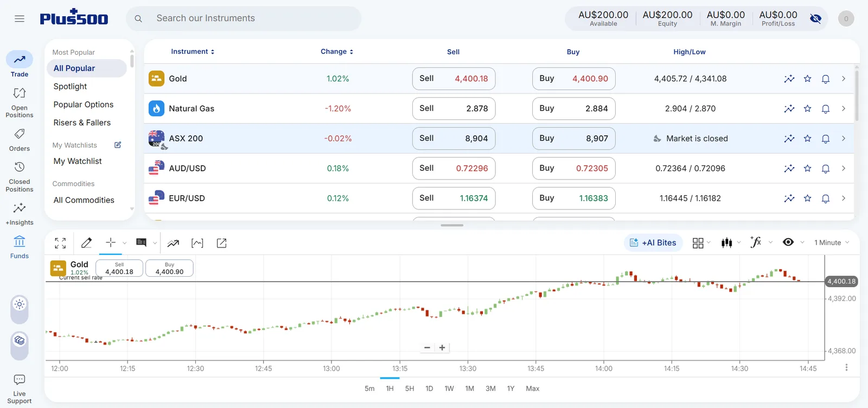The height and width of the screenshot is (408, 868).
Task: Sort by Instrument column
Action: 193,52
